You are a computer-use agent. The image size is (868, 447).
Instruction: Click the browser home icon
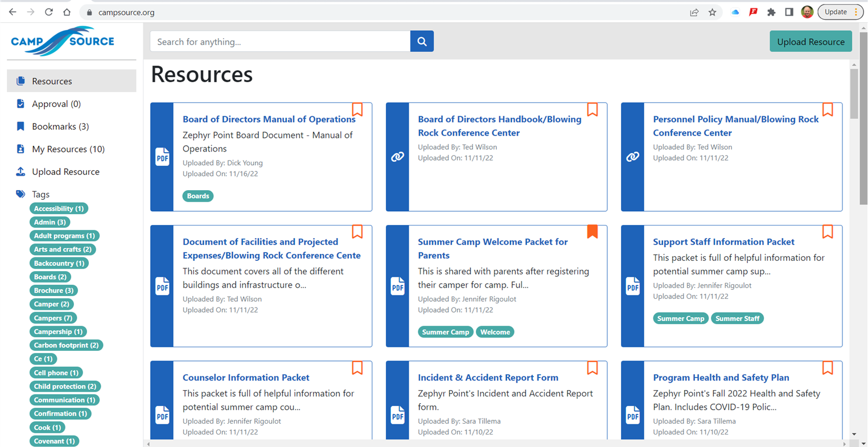point(67,12)
